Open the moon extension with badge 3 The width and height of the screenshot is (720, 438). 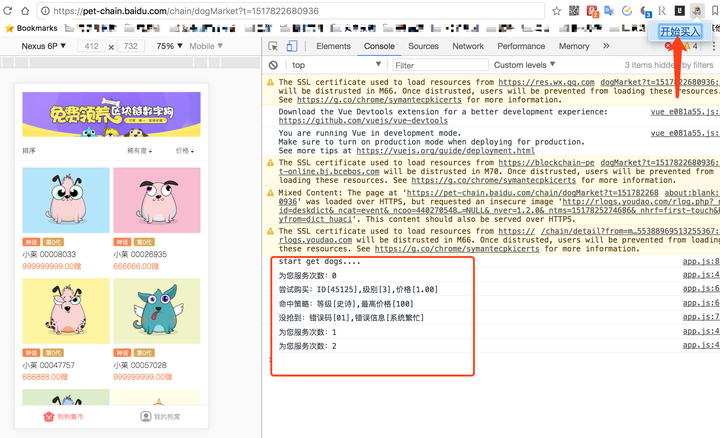pyautogui.click(x=645, y=11)
